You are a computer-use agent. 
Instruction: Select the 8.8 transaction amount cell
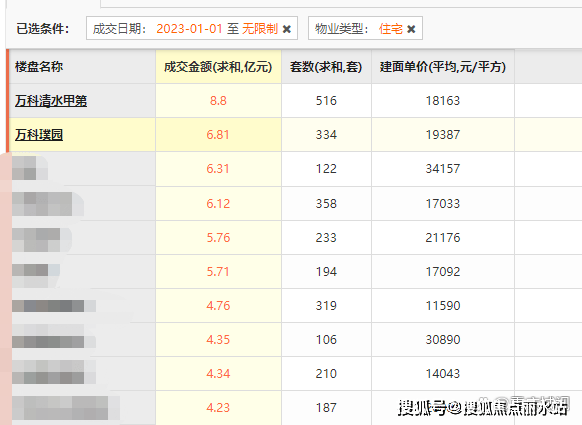tap(218, 101)
